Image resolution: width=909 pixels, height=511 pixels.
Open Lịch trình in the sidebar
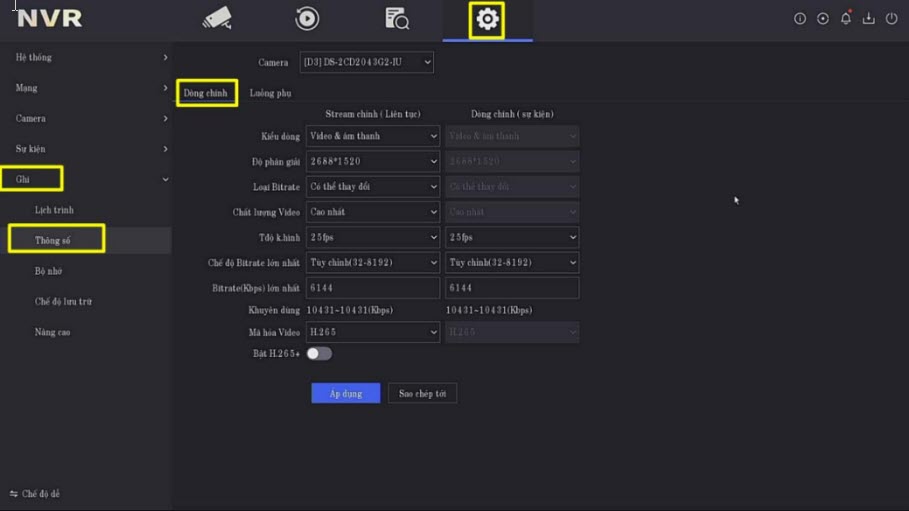coord(54,210)
